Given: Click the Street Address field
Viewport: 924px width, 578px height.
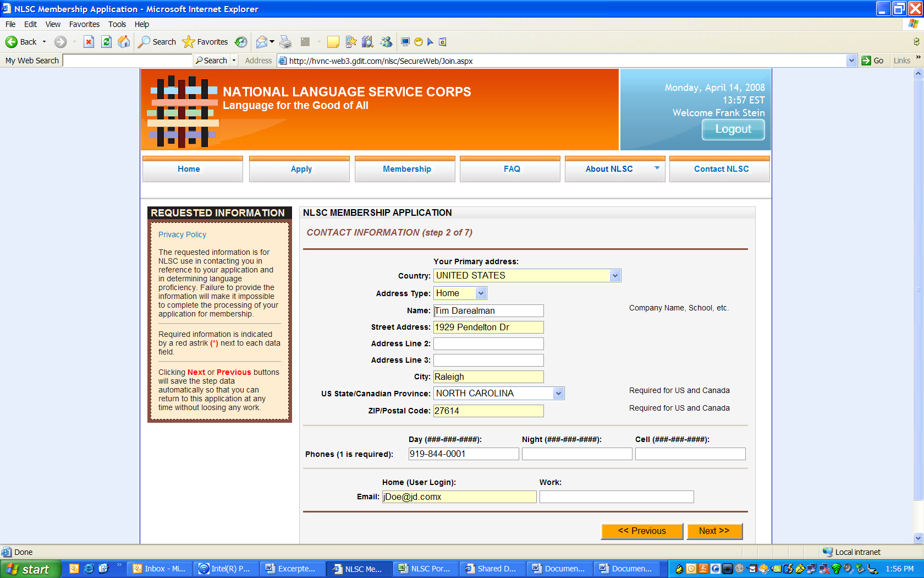Looking at the screenshot, I should pyautogui.click(x=488, y=328).
